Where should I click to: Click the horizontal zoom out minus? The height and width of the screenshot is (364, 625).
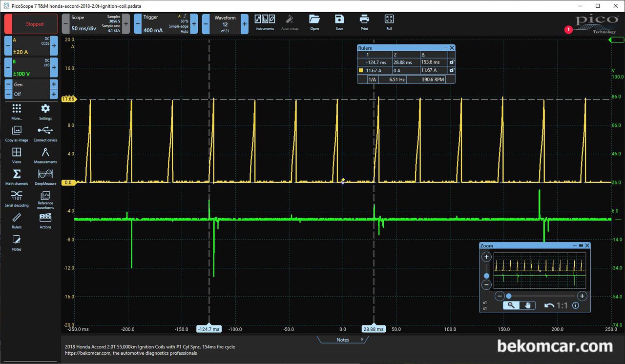coord(500,296)
